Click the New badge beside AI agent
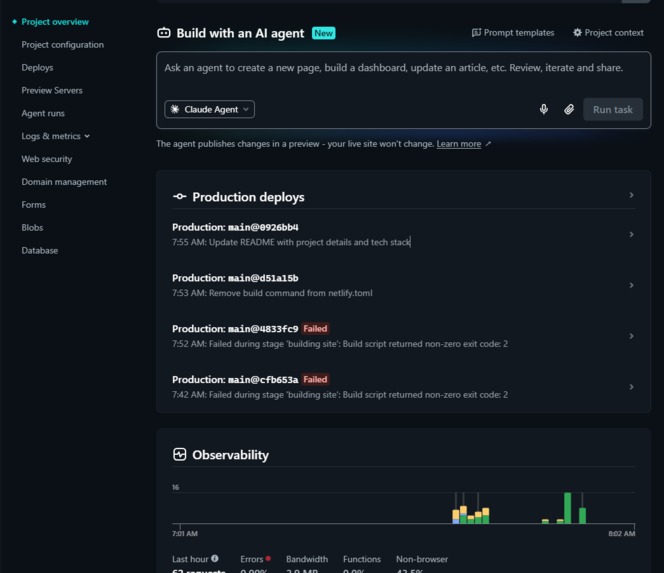Image resolution: width=664 pixels, height=573 pixels. 324,33
